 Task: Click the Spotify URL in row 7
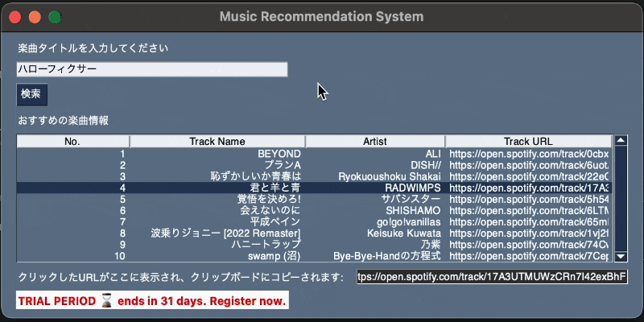tap(529, 222)
